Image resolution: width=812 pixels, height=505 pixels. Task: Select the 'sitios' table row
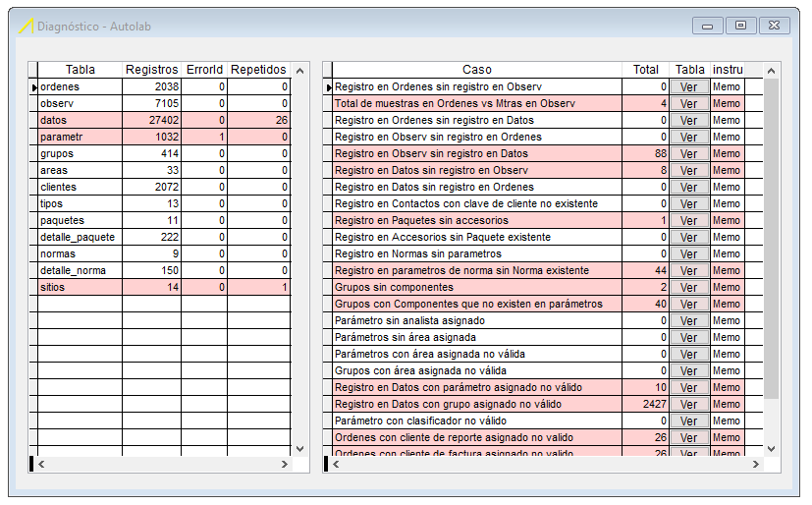[x=164, y=288]
